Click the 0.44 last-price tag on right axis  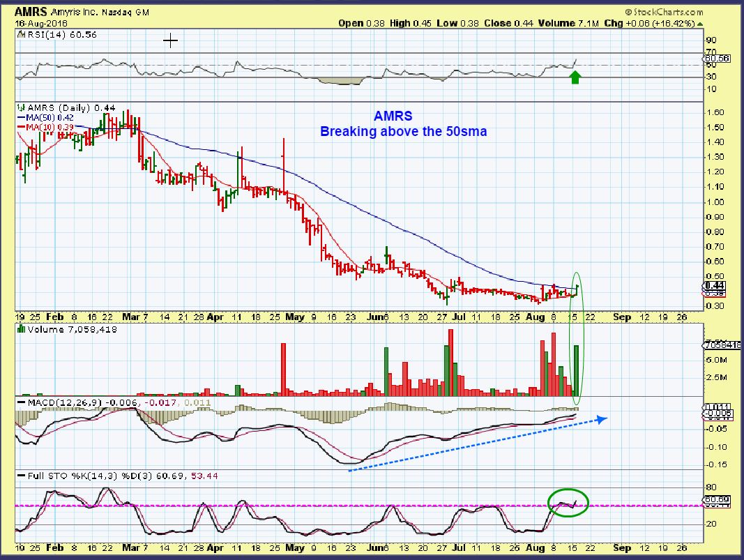(x=715, y=285)
